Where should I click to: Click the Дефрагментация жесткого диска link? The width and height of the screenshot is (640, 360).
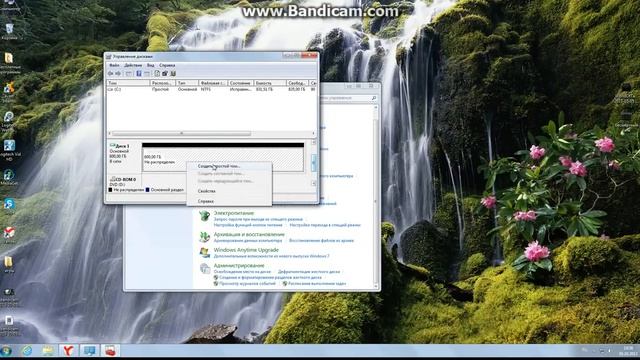click(x=309, y=271)
